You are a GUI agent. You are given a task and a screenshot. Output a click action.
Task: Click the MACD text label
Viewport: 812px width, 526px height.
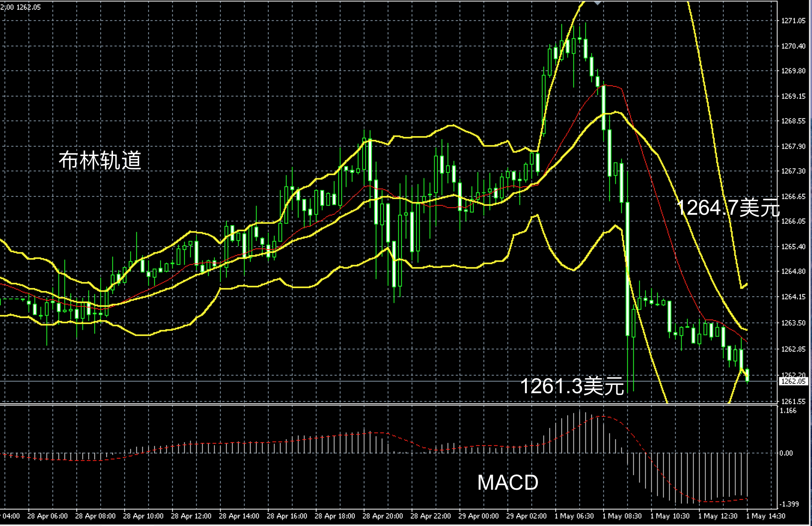point(508,483)
